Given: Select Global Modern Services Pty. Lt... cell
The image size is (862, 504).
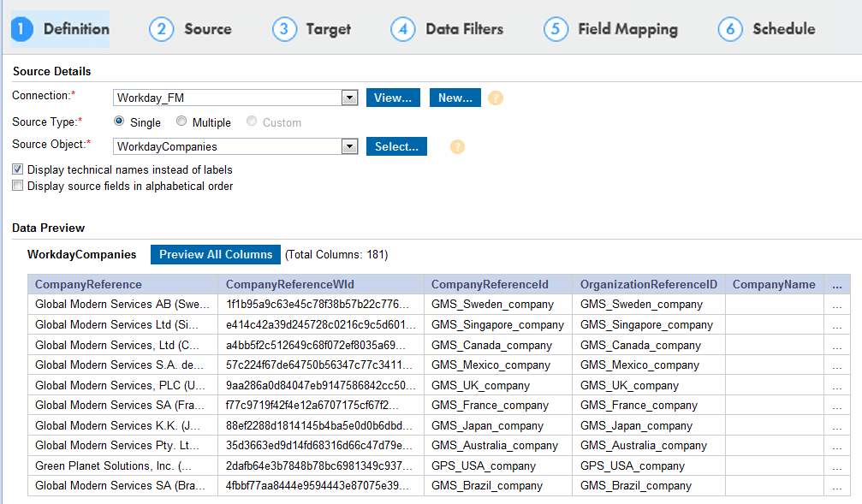Looking at the screenshot, I should click(x=123, y=445).
